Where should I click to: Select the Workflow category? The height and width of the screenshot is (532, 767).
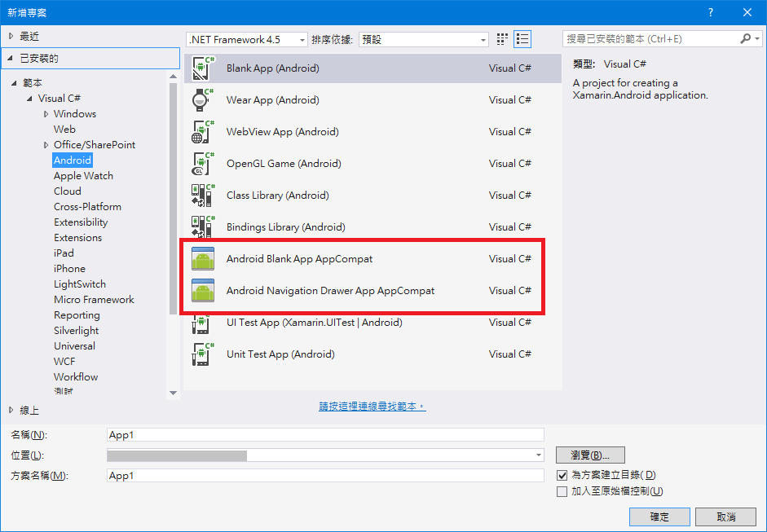[x=76, y=377]
